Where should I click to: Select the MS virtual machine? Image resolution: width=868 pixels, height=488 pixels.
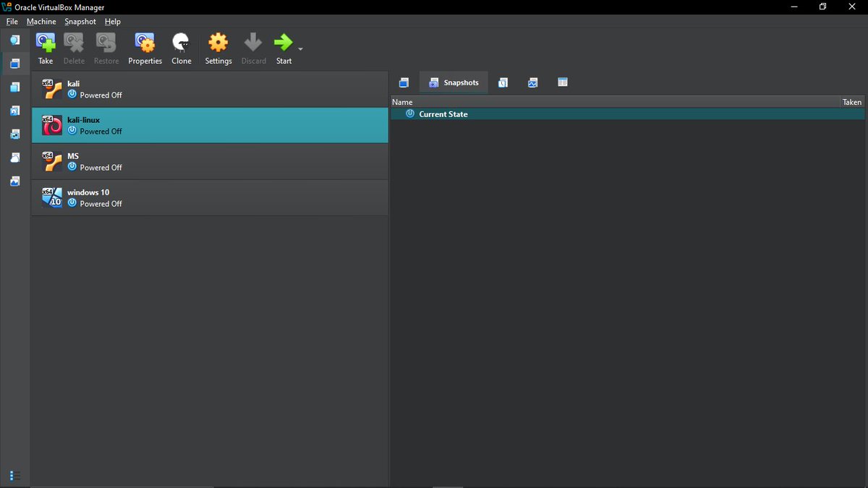(x=210, y=161)
